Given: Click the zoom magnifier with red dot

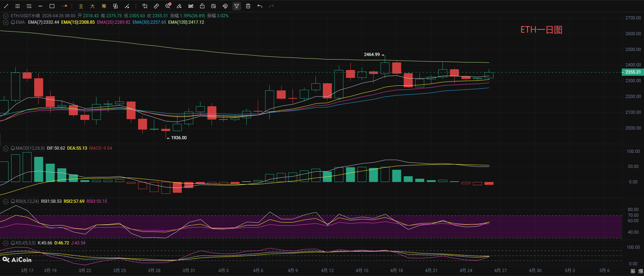Looking at the screenshot, I should click(168, 6).
